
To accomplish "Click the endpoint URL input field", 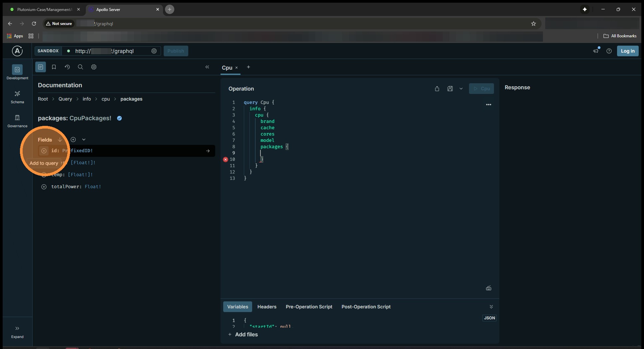I will [x=110, y=51].
